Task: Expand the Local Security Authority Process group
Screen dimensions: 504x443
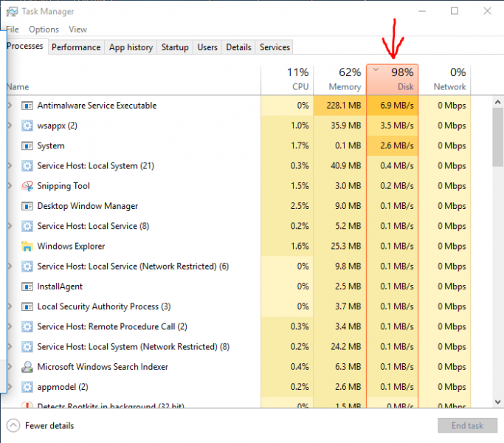Action: tap(10, 306)
